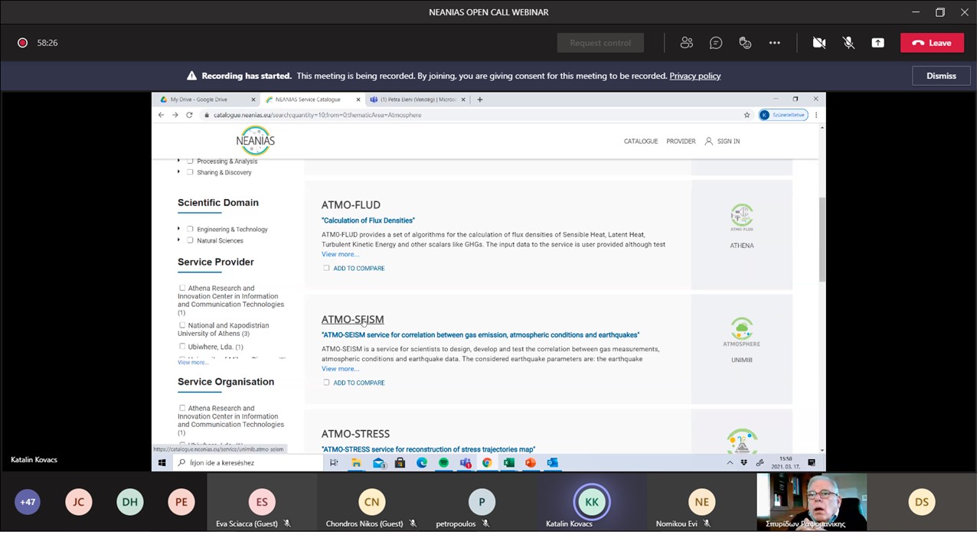Open File Explorer in shared taskbar
This screenshot has width=980, height=551.
[x=356, y=463]
